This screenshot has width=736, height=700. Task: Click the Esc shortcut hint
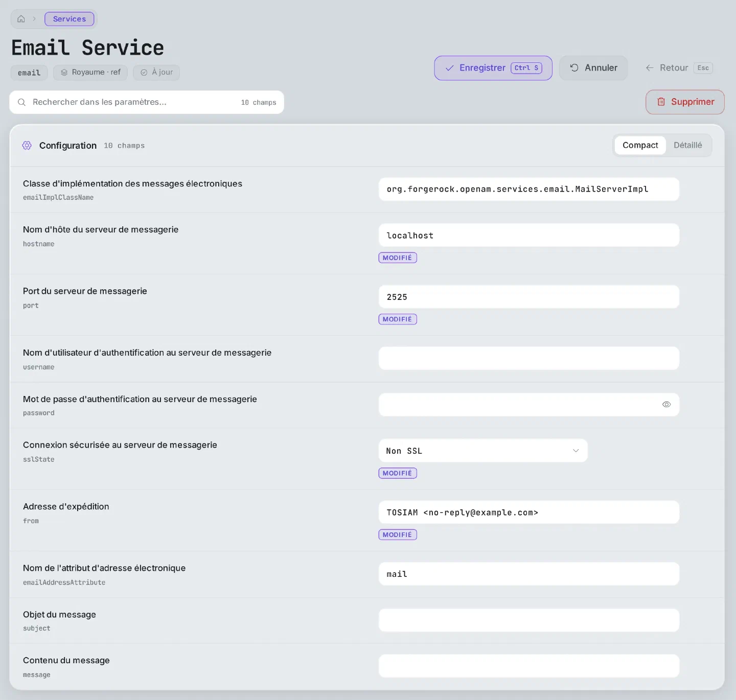point(703,68)
